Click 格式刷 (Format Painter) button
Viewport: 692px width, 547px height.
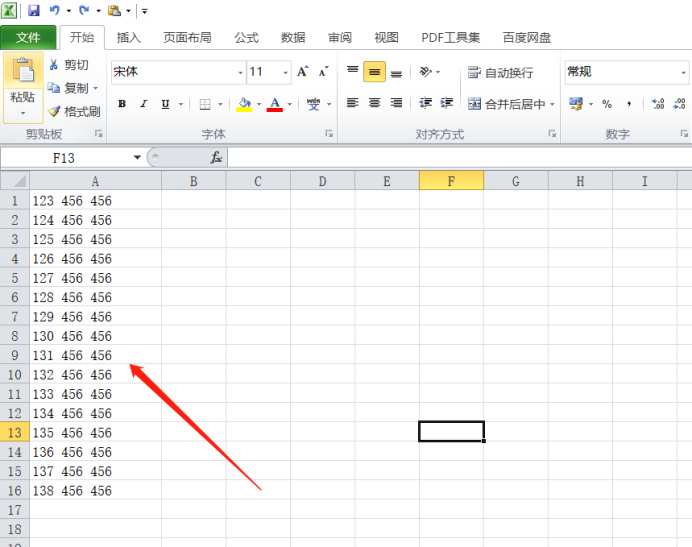pos(74,111)
